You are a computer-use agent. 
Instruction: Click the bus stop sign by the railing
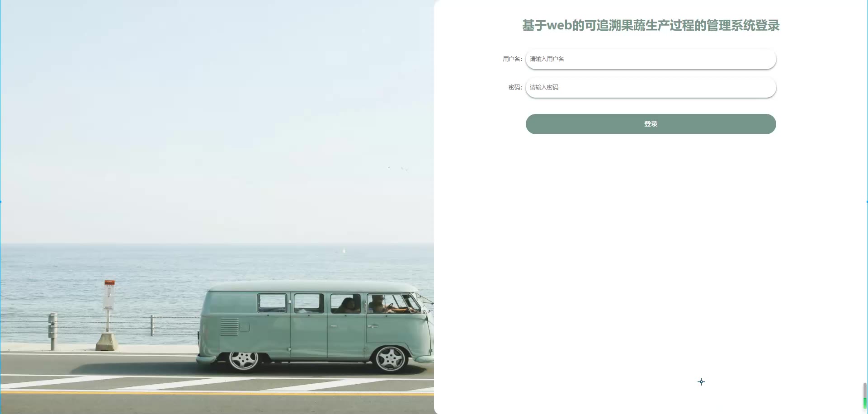[x=109, y=295]
